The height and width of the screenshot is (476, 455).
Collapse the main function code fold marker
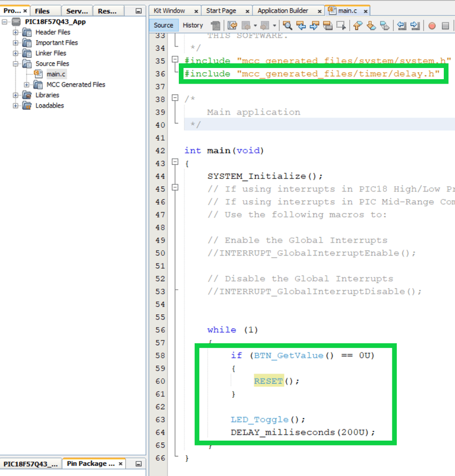click(x=175, y=162)
